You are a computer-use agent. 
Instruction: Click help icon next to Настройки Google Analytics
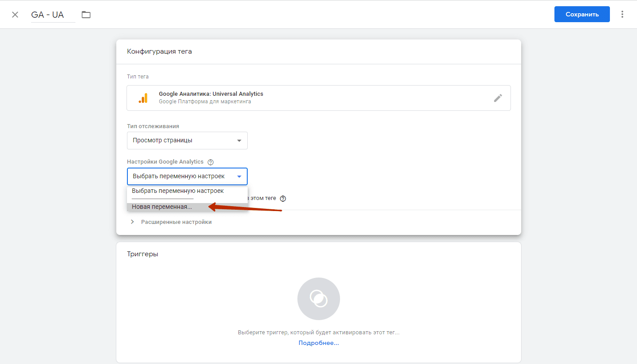[211, 162]
